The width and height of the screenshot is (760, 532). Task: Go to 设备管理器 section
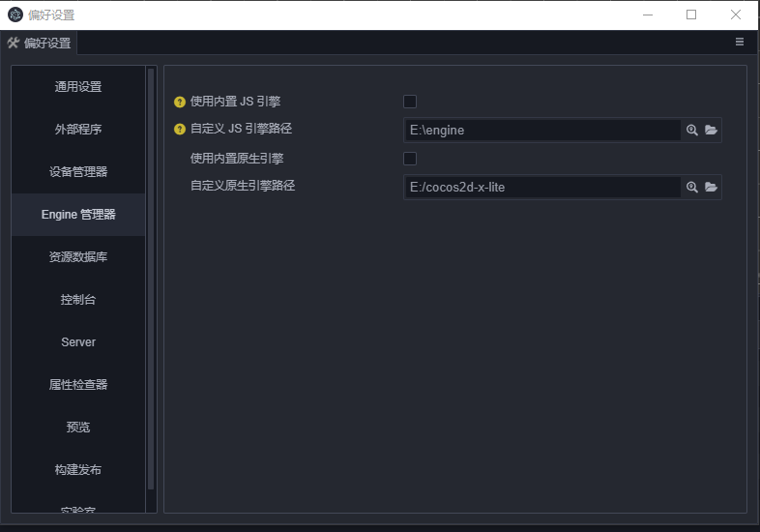coord(78,172)
